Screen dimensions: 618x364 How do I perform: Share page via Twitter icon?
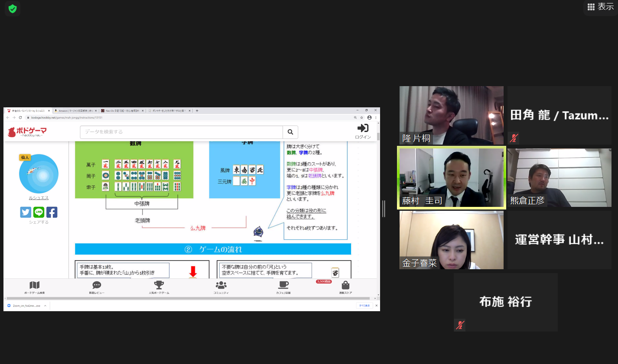(26, 212)
